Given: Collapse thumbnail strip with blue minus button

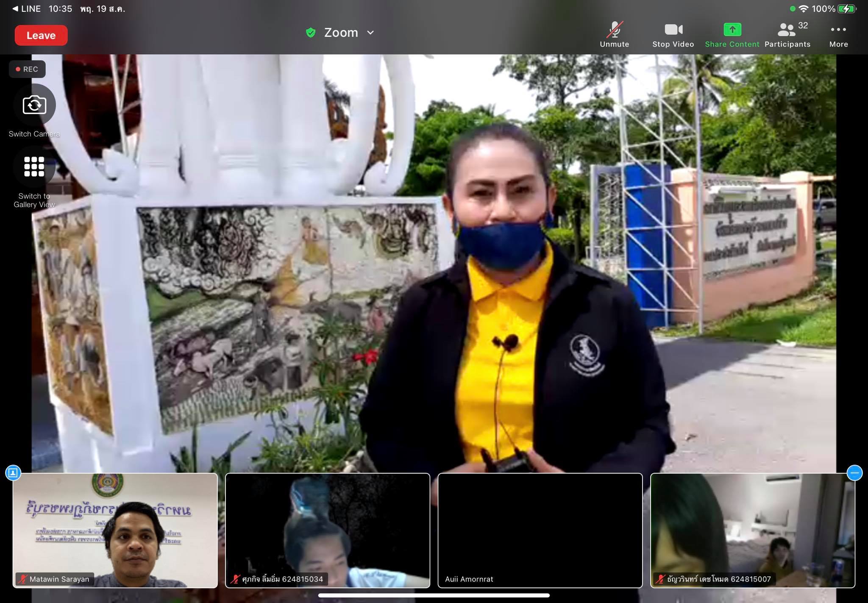Looking at the screenshot, I should [854, 472].
